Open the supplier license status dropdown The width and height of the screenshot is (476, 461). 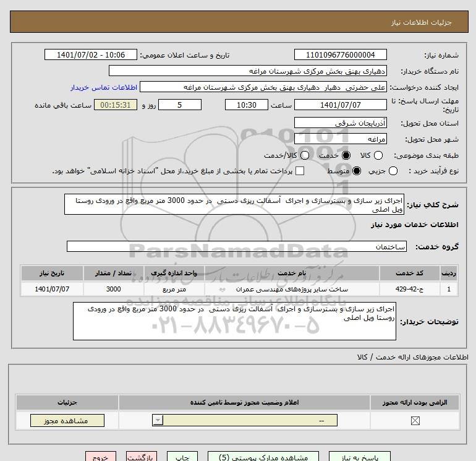(x=158, y=421)
